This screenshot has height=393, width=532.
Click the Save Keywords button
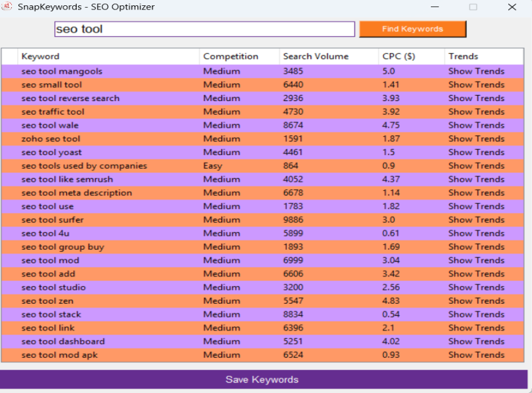(x=262, y=379)
